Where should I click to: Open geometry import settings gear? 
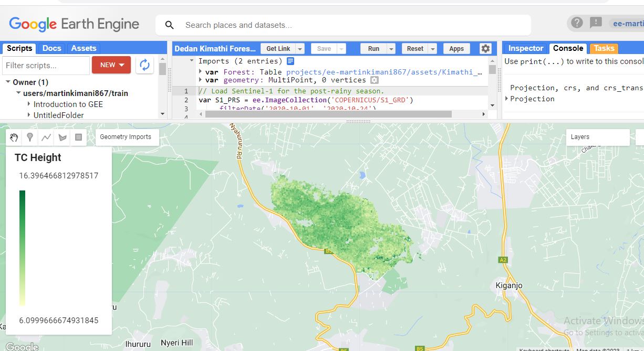pyautogui.click(x=374, y=80)
